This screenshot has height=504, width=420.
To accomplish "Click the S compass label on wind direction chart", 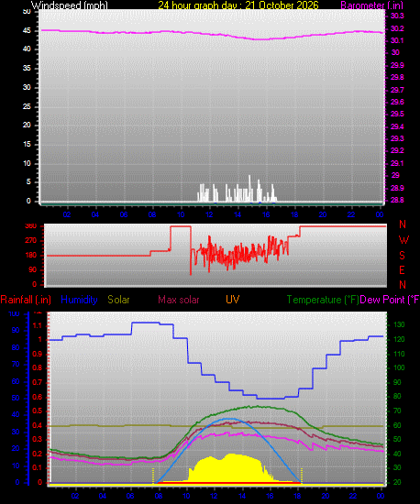I will point(402,256).
